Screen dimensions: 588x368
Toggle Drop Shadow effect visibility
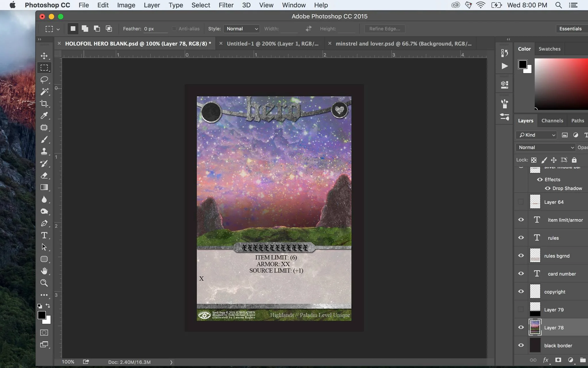(548, 188)
